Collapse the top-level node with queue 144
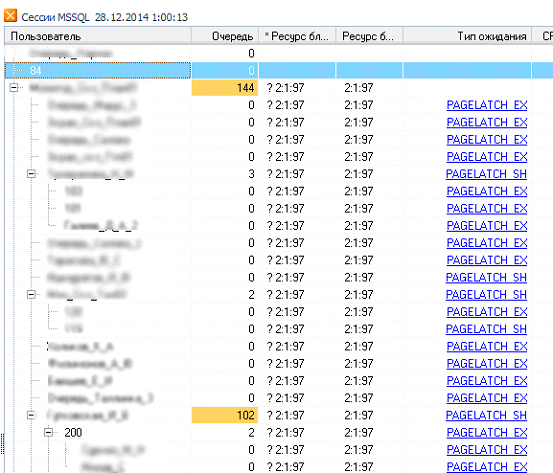Image resolution: width=553 pixels, height=473 pixels. [14, 87]
